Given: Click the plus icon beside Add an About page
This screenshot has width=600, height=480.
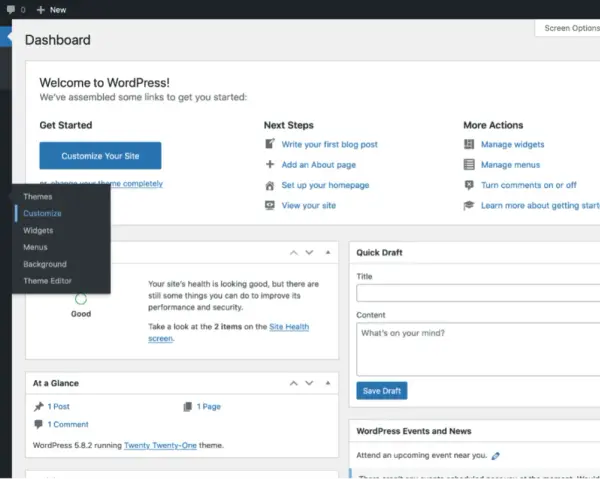Looking at the screenshot, I should click(x=270, y=164).
